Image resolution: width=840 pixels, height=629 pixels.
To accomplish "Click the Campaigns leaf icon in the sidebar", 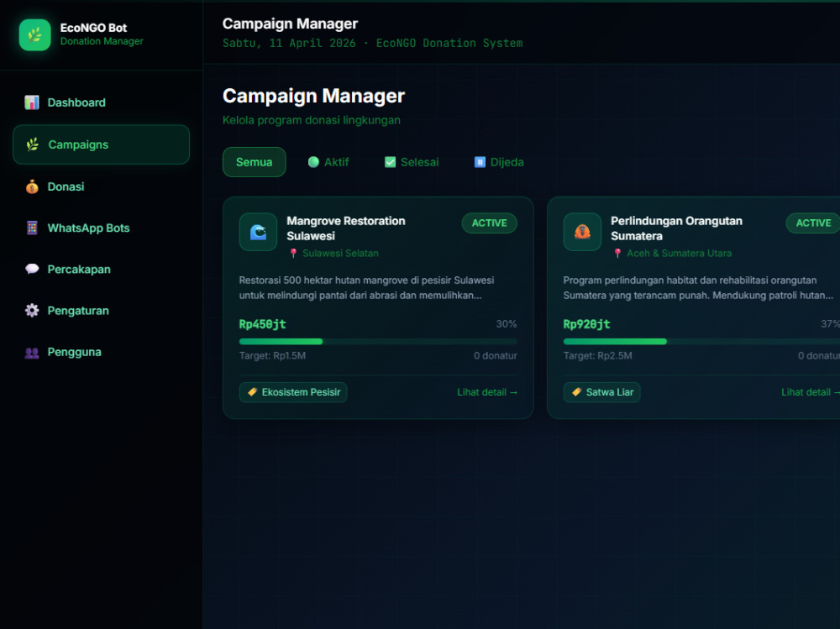I will [x=33, y=144].
